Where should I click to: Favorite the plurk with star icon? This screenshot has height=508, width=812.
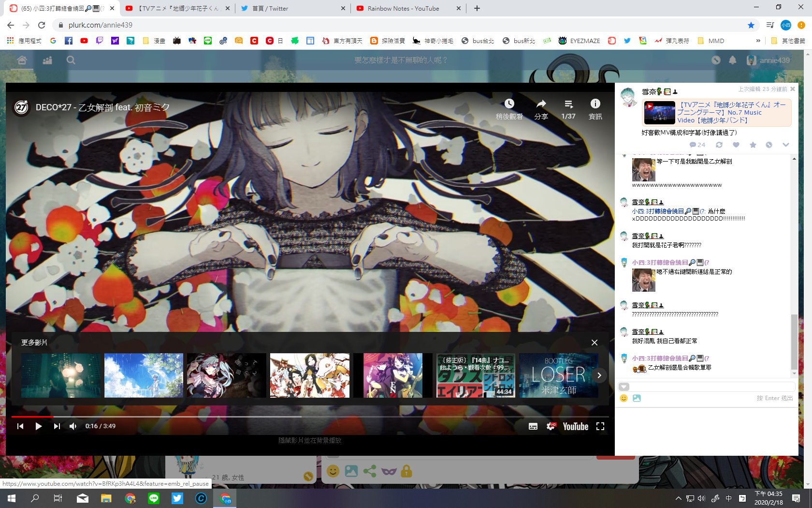point(753,145)
